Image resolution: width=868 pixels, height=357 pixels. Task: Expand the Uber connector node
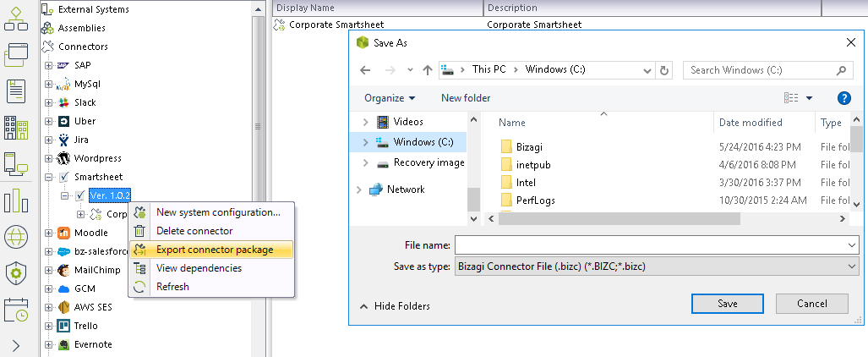49,122
